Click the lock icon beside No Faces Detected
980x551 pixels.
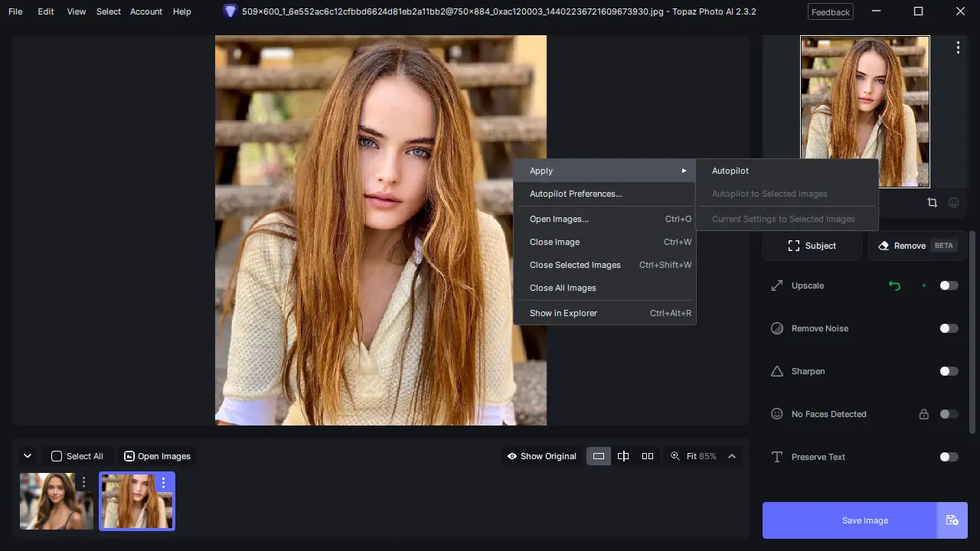(924, 414)
